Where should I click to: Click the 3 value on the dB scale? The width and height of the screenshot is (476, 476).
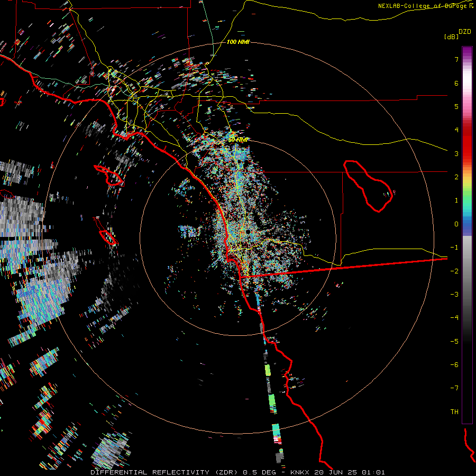(456, 153)
